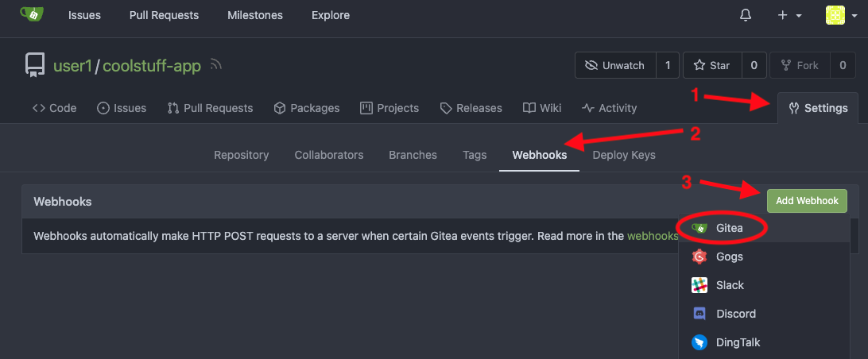Open the webhooks documentation link

(x=652, y=236)
